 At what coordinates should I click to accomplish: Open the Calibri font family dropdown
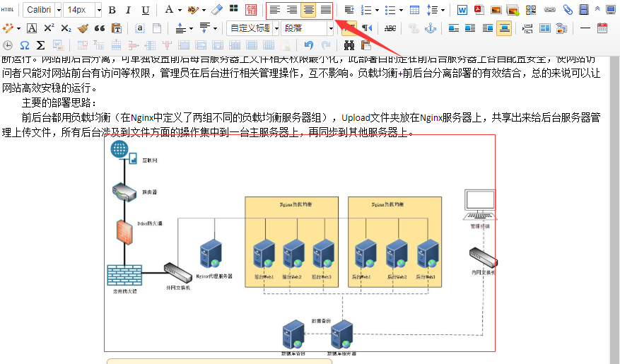point(59,10)
